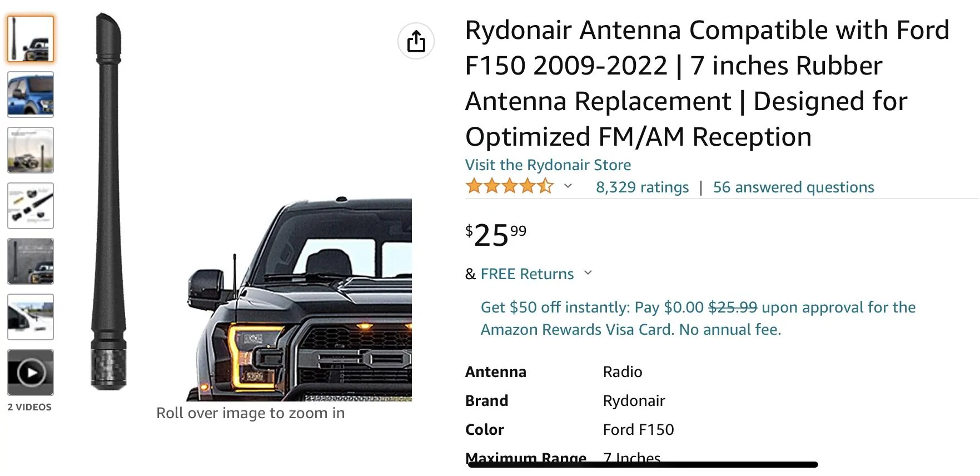Expand the star rating dropdown chevron
This screenshot has width=980, height=476.
568,186
